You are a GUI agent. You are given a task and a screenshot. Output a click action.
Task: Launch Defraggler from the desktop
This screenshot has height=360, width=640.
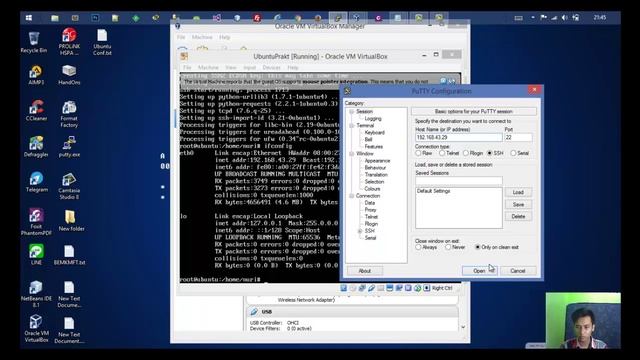pyautogui.click(x=36, y=147)
